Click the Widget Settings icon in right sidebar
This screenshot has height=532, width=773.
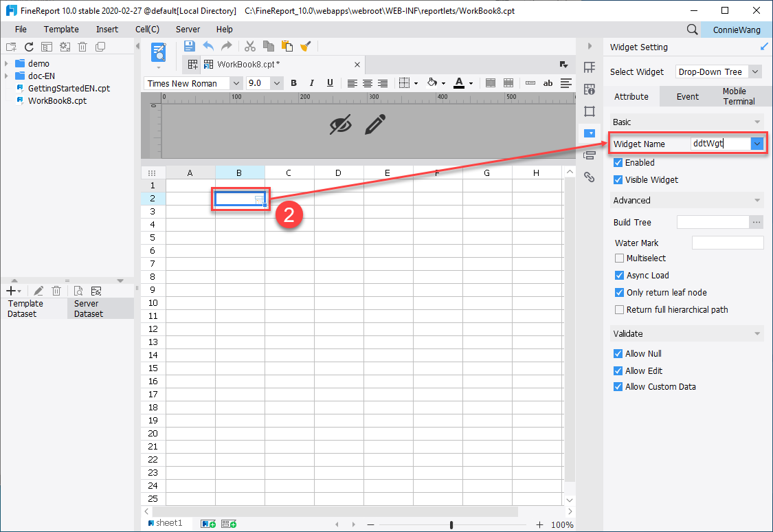point(590,133)
